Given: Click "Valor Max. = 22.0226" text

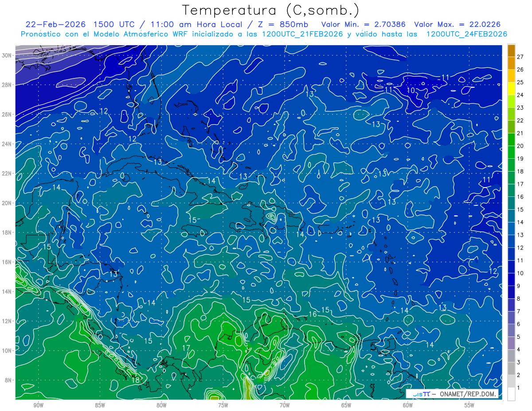Looking at the screenshot, I should (x=458, y=24).
